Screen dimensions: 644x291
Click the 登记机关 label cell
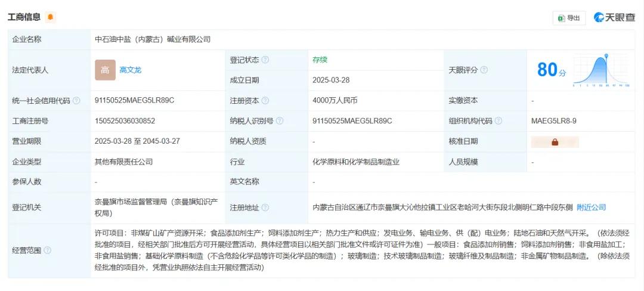(x=49, y=208)
